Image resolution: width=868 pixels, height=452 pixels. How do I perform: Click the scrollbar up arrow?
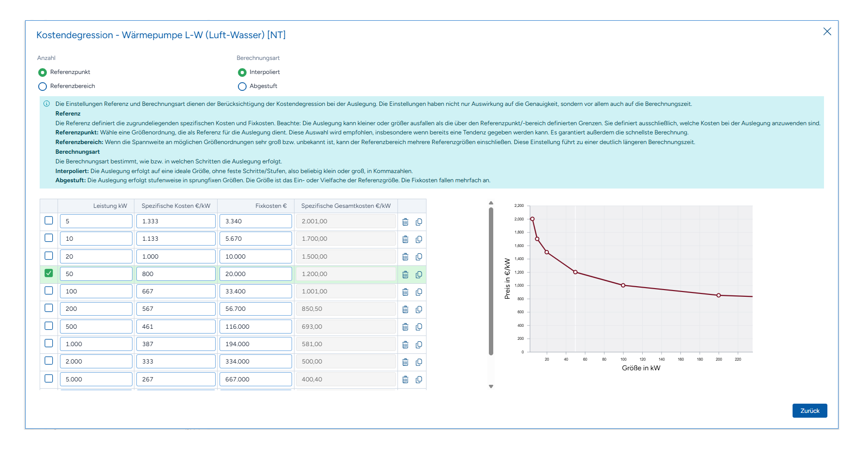pyautogui.click(x=491, y=203)
